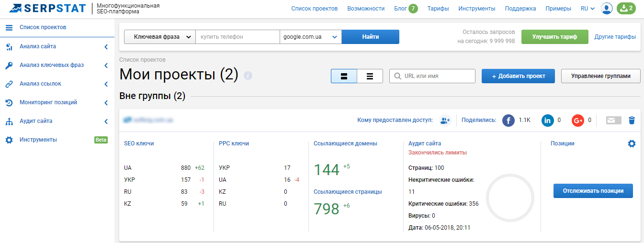This screenshot has width=644, height=243.
Task: Open positions settings gear icon
Action: tap(632, 144)
